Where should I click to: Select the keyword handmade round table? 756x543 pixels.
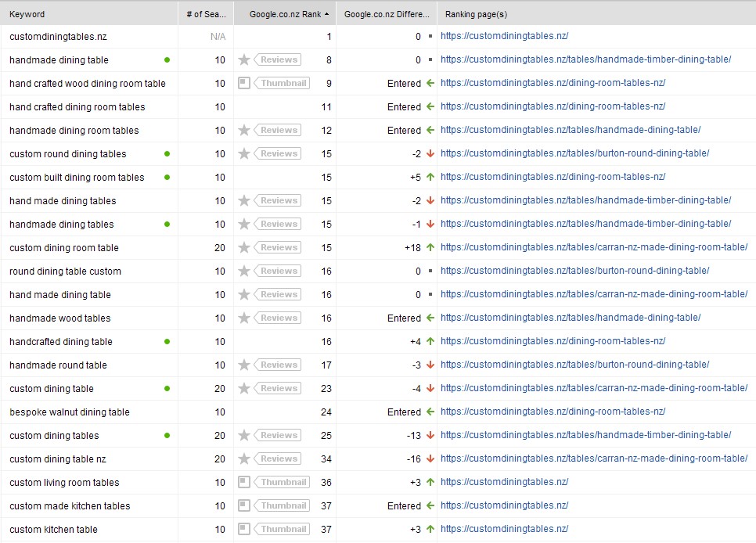(x=58, y=365)
